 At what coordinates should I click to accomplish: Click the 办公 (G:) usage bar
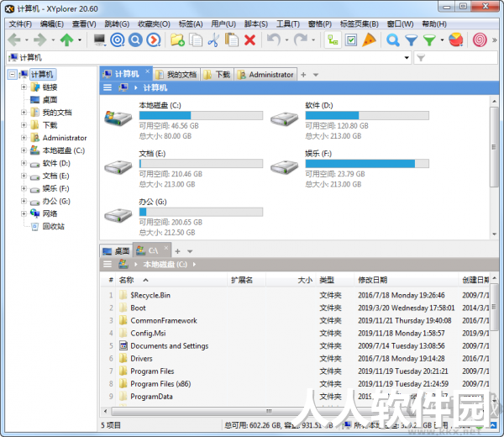[x=201, y=212]
